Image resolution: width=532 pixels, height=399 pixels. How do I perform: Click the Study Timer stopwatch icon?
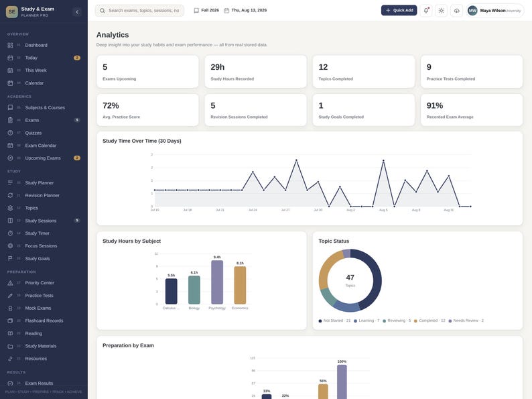[x=10, y=233]
